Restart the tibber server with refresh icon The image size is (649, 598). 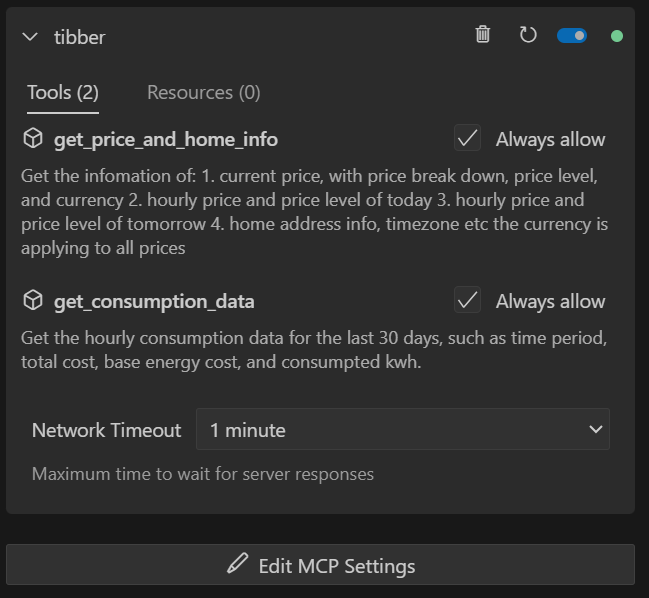point(528,35)
